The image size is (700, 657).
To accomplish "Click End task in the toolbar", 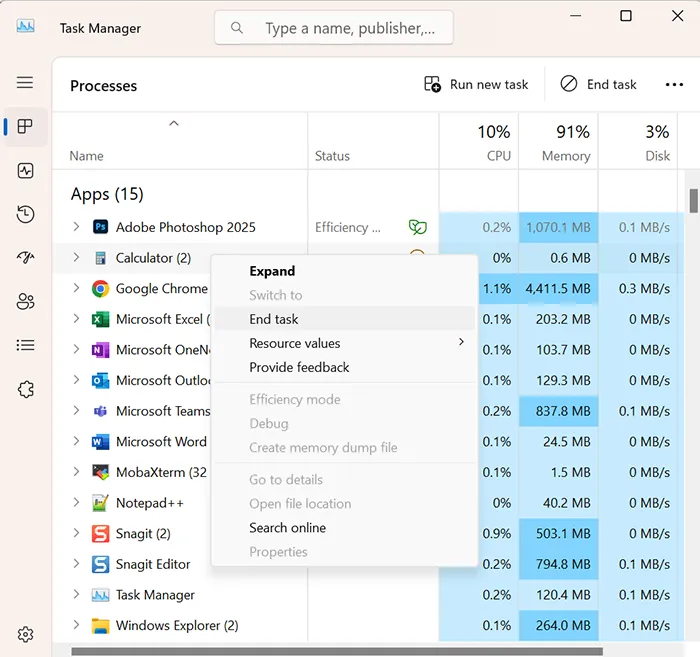I will [598, 85].
